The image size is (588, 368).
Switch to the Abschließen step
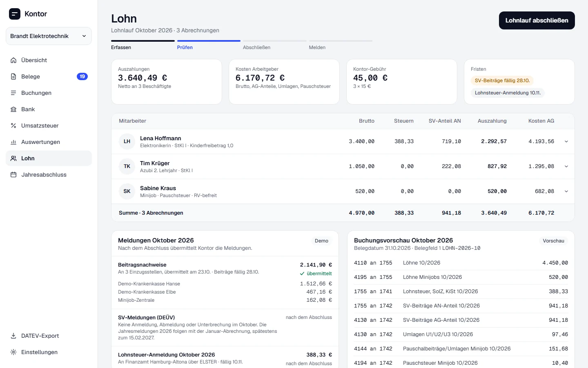click(275, 45)
